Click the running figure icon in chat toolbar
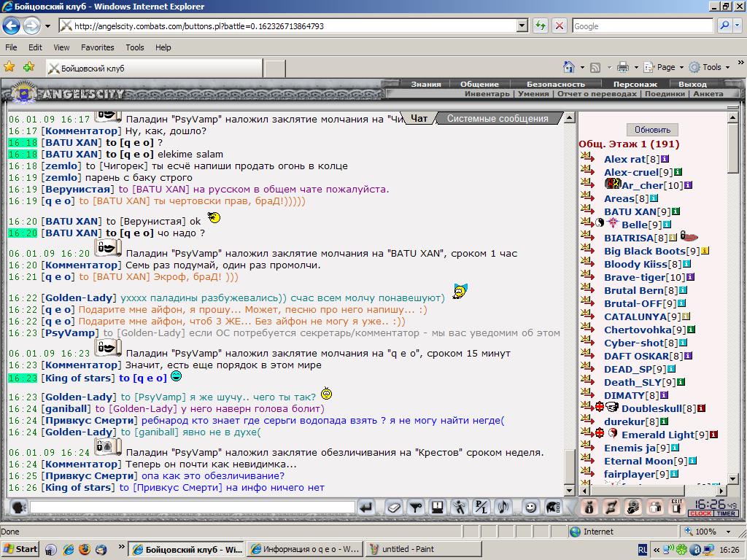747x560 pixels. pyautogui.click(x=460, y=507)
